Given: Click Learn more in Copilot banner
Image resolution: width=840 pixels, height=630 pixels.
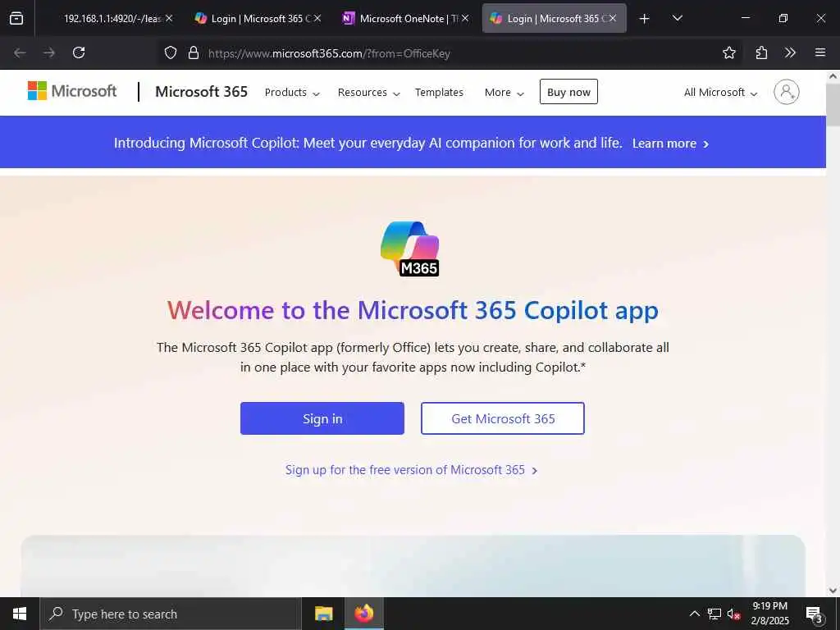Looking at the screenshot, I should click(x=670, y=144).
